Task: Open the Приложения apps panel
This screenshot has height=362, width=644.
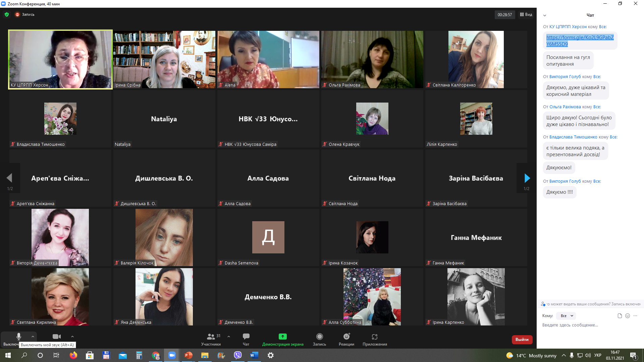Action: [375, 339]
